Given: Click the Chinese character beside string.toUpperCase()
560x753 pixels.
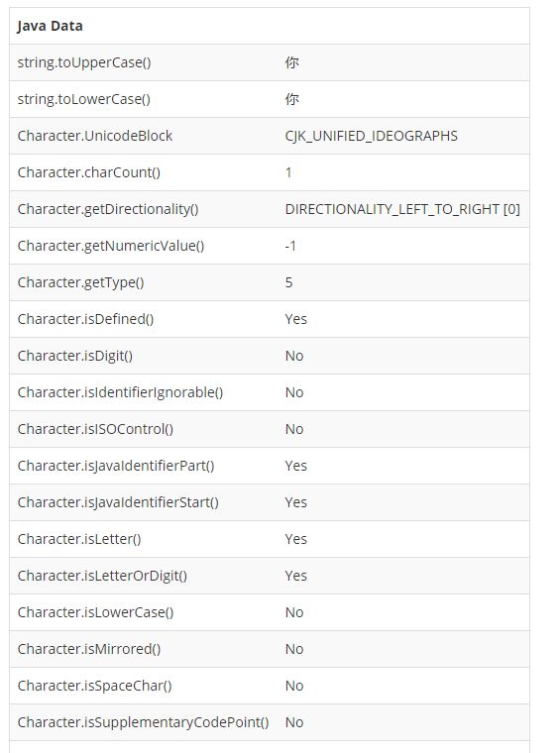Looking at the screenshot, I should pos(291,62).
